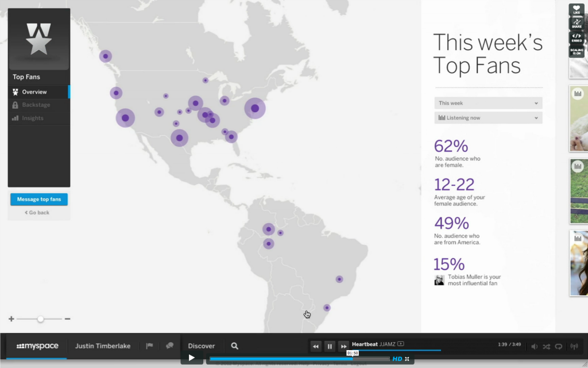Click the 15% influential fan statistic
This screenshot has height=368, width=588.
[449, 264]
